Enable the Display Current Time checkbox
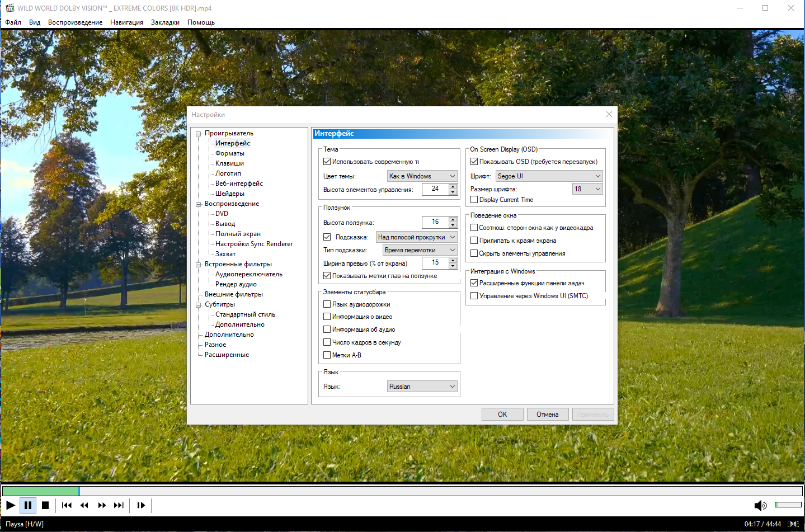The width and height of the screenshot is (805, 532). 474,200
